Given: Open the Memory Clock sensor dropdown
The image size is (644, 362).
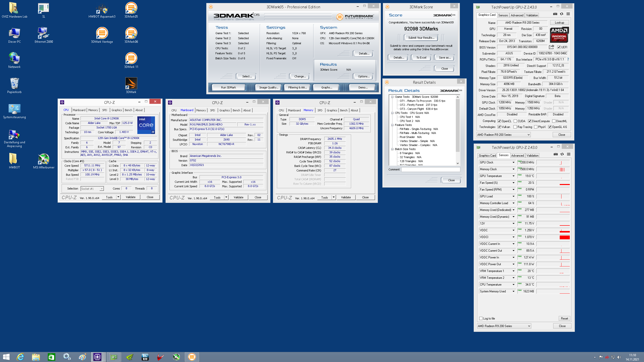Looking at the screenshot, I should [513, 169].
